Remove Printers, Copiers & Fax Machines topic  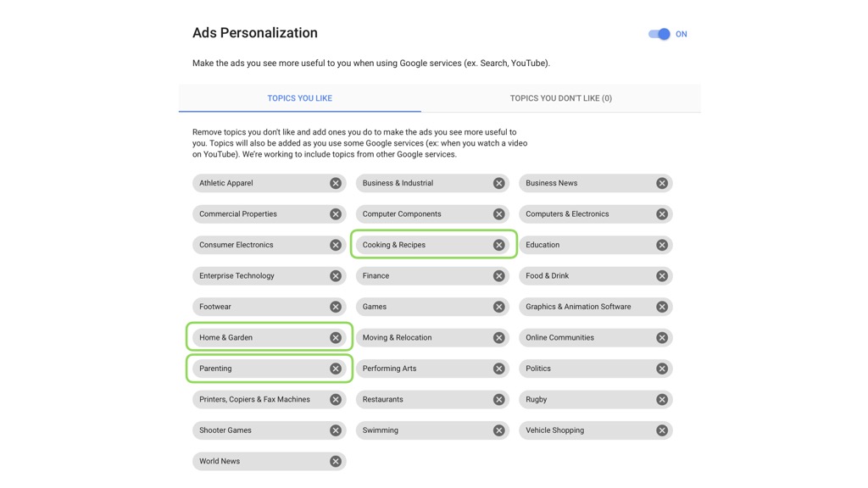336,400
